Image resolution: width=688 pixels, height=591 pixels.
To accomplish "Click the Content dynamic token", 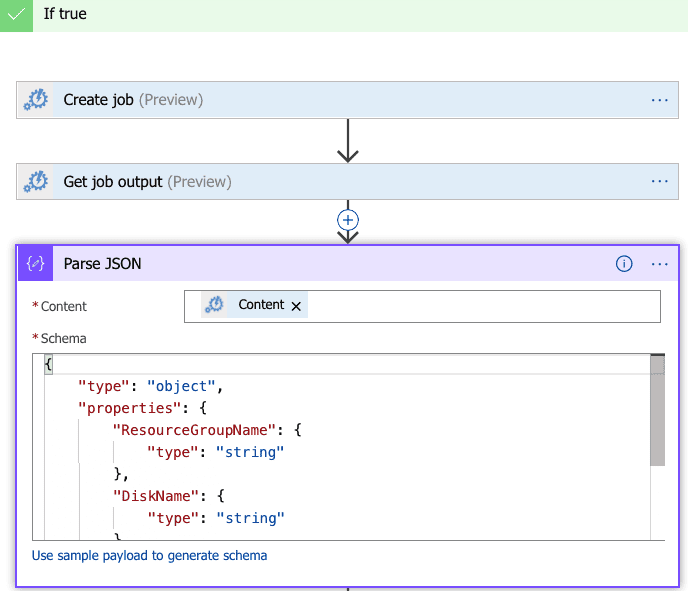I will pyautogui.click(x=254, y=305).
